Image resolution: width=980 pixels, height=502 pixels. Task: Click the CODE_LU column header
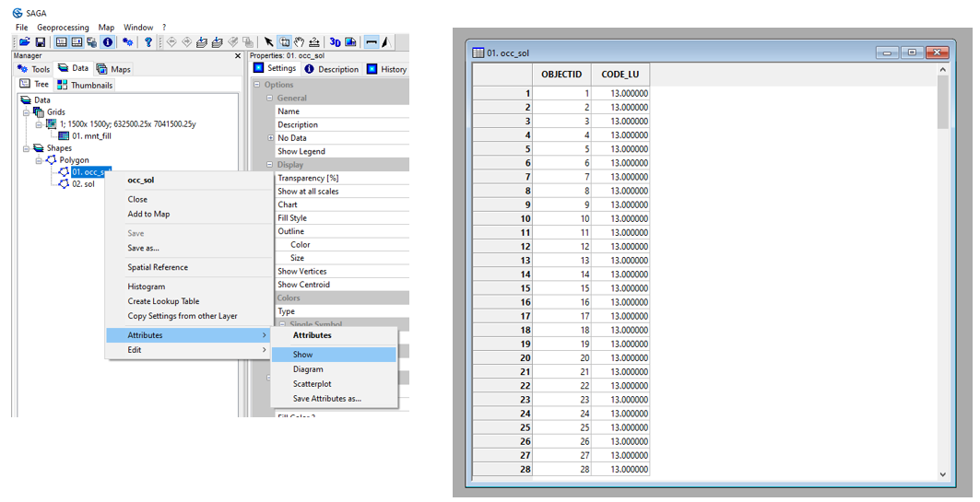coord(620,74)
